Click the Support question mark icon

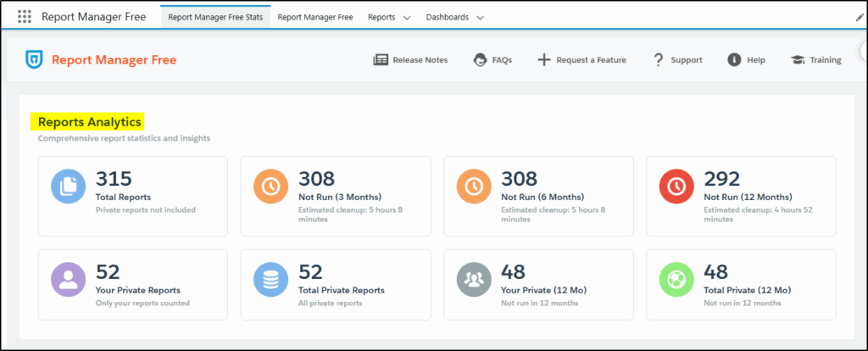658,60
